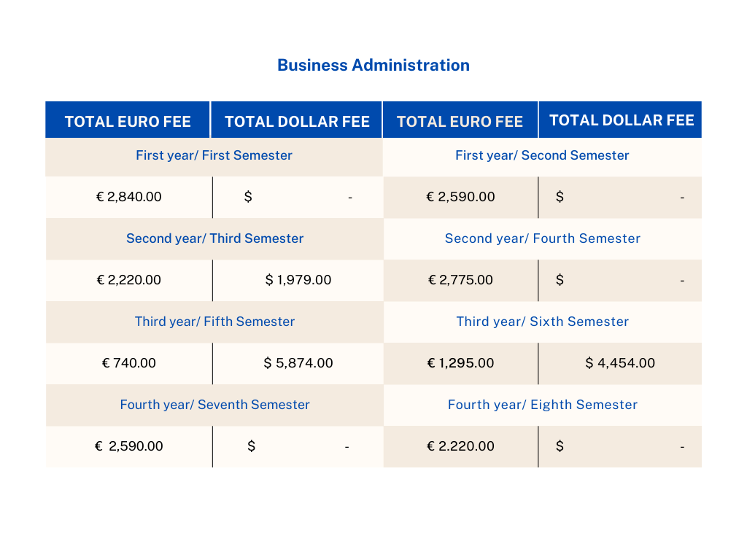Click the Seventh Semester € 2,590.00 value
The width and height of the screenshot is (747, 560).
128,446
